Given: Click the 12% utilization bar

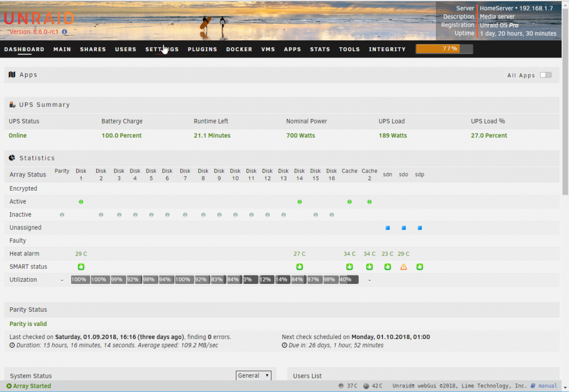Looking at the screenshot, I should [267, 279].
